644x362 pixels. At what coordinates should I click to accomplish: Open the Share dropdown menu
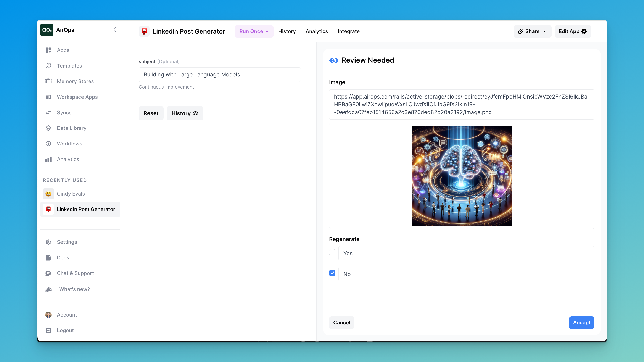[x=532, y=31]
